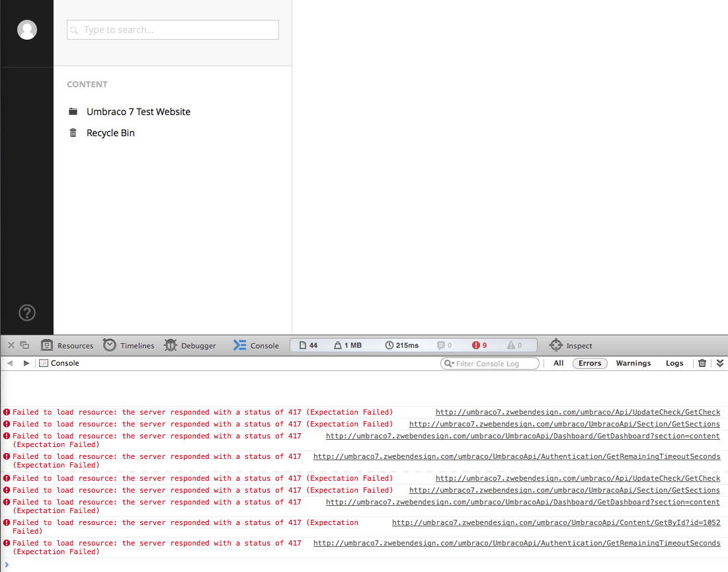This screenshot has width=728, height=572.
Task: Open the second UpdateCheck/GetCheck URL link
Action: point(578,478)
